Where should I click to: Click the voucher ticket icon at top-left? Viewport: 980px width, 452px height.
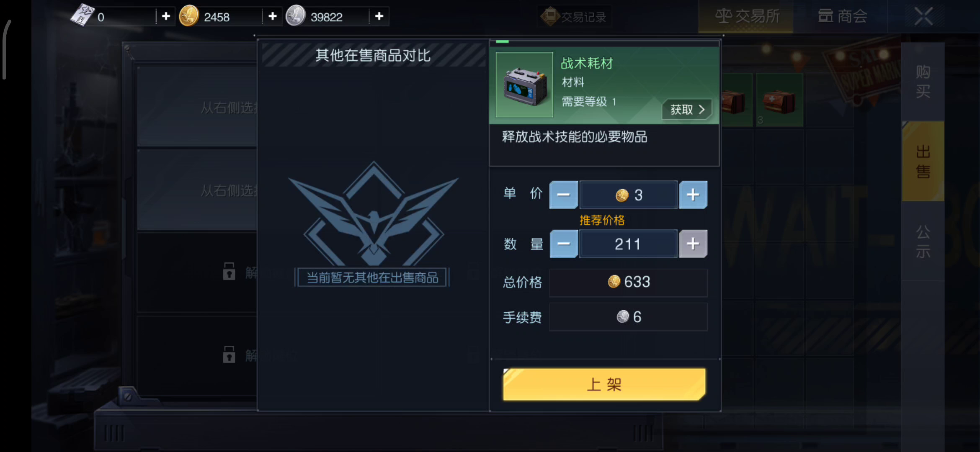[x=83, y=15]
